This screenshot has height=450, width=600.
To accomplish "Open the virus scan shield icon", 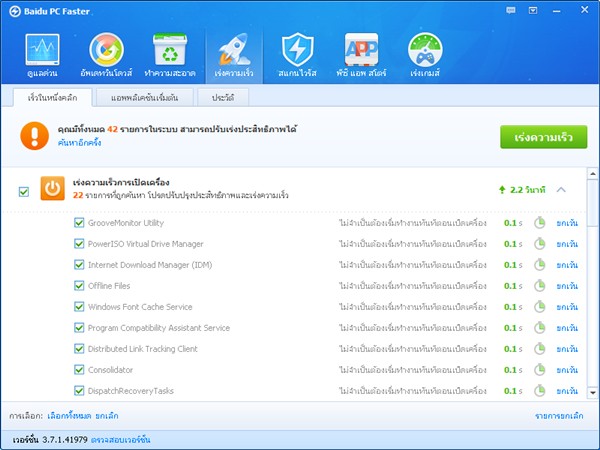I will pos(297,49).
